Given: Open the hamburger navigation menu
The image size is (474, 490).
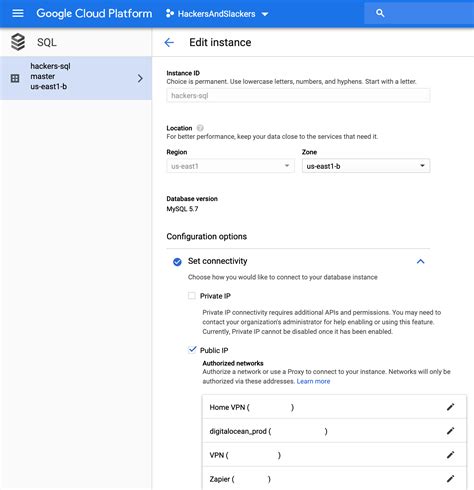Looking at the screenshot, I should click(x=18, y=13).
